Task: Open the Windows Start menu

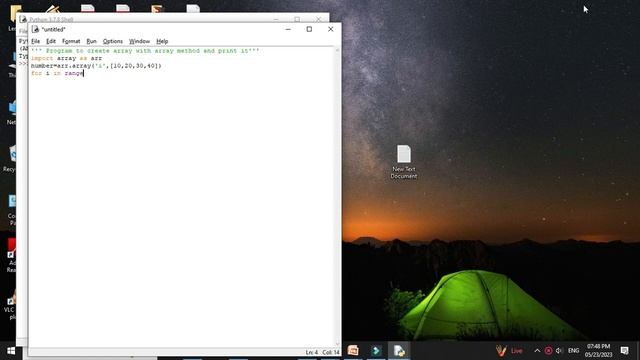Action: coord(11,351)
